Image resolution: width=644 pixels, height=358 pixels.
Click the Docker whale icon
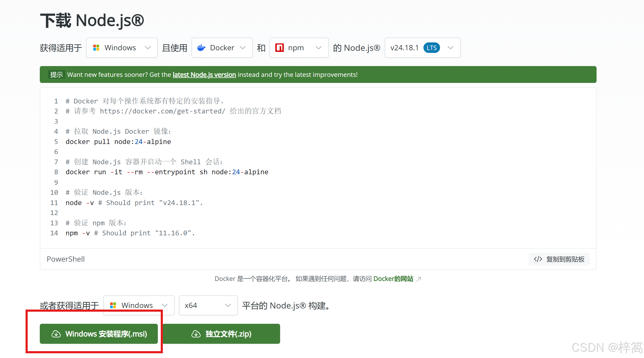point(202,48)
